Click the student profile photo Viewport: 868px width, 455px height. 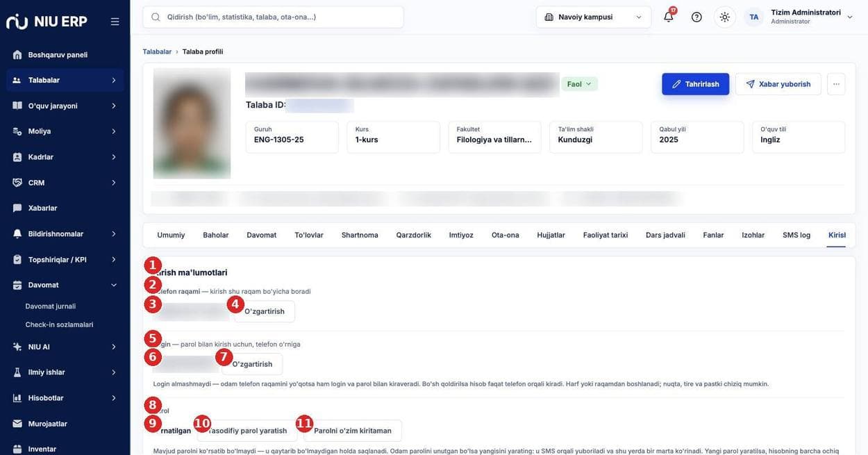point(192,124)
